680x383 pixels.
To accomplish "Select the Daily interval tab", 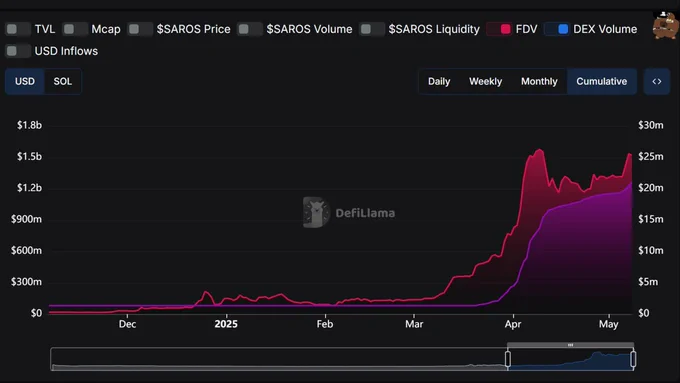I will [439, 82].
